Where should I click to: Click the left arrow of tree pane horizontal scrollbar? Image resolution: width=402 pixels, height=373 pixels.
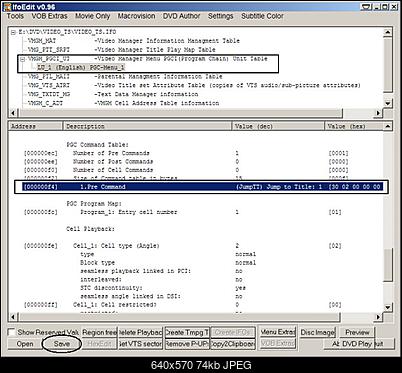13,113
